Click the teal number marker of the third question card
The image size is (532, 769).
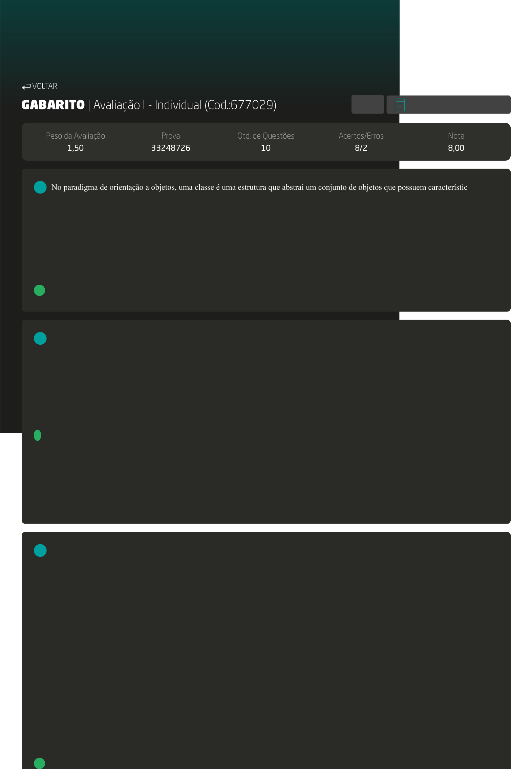click(x=40, y=551)
